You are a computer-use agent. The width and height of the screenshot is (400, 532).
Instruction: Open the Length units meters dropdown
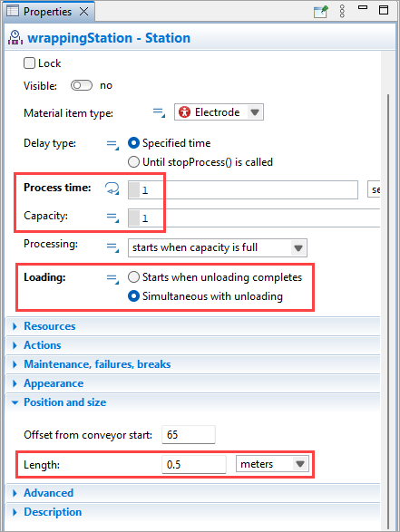click(272, 464)
